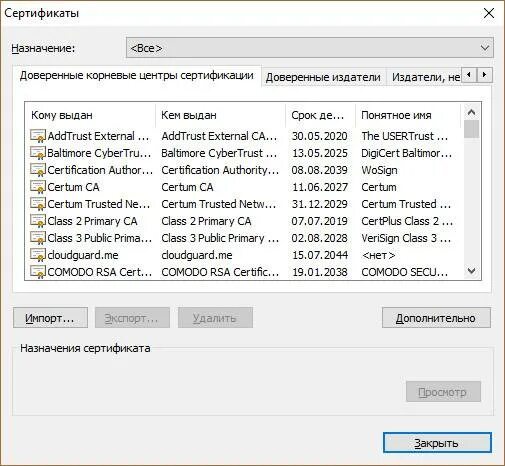Click issuer Class 3 Public Primary ...
The image size is (505, 466).
click(220, 238)
